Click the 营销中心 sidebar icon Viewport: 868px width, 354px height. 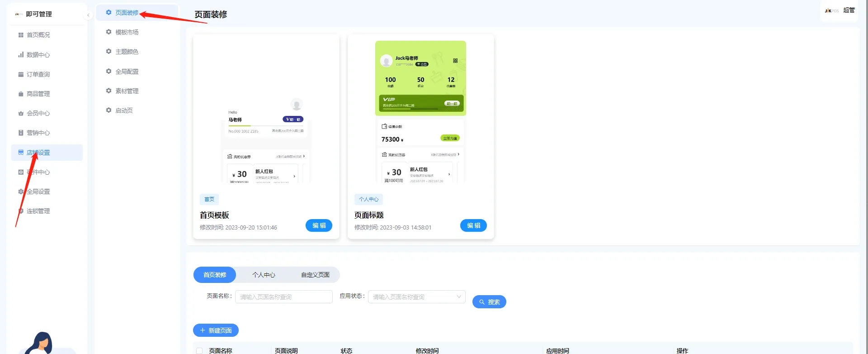coord(21,133)
